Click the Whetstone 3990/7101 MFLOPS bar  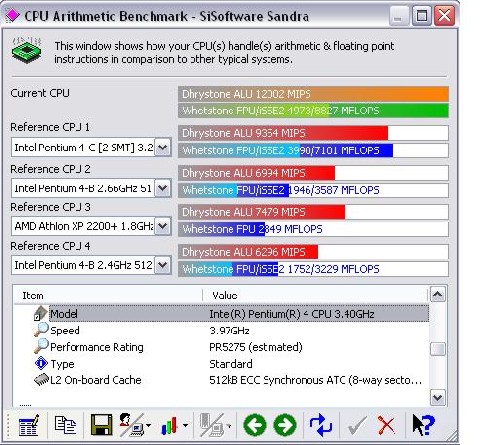coord(313,150)
